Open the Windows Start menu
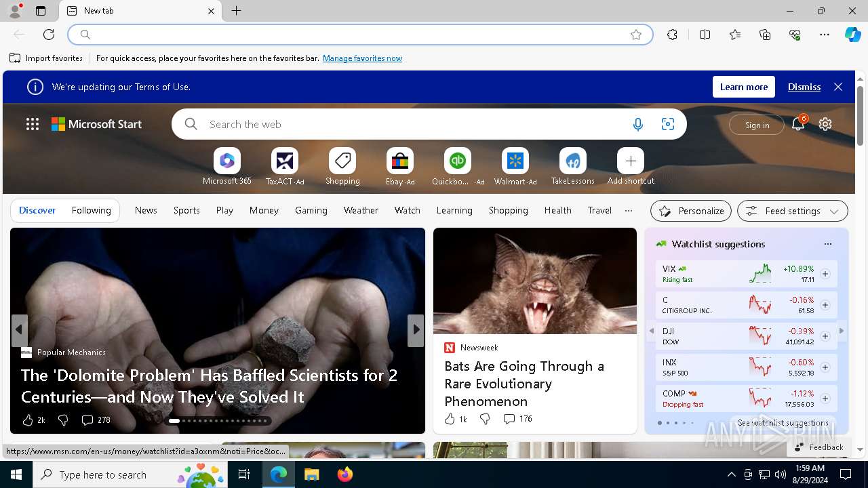868x488 pixels. (x=16, y=474)
